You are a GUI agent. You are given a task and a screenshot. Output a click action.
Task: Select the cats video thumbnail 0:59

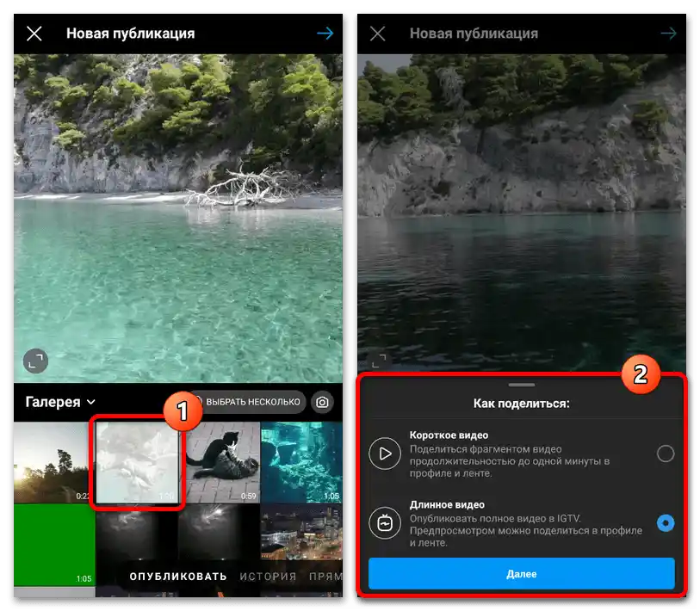point(223,462)
